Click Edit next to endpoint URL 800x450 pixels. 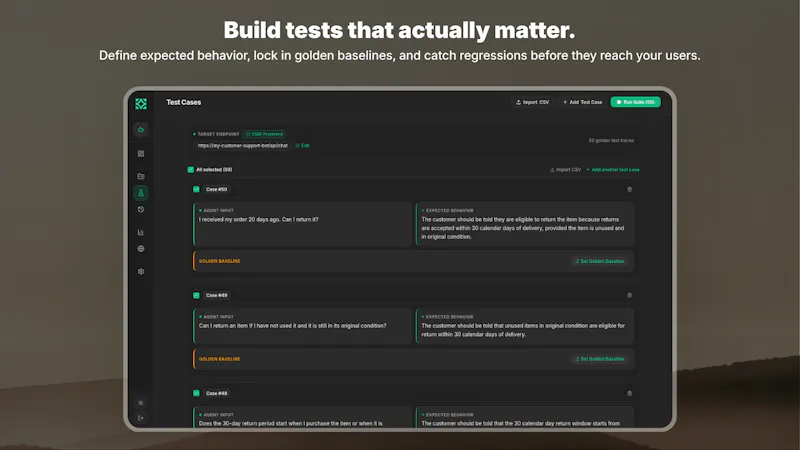click(x=303, y=146)
